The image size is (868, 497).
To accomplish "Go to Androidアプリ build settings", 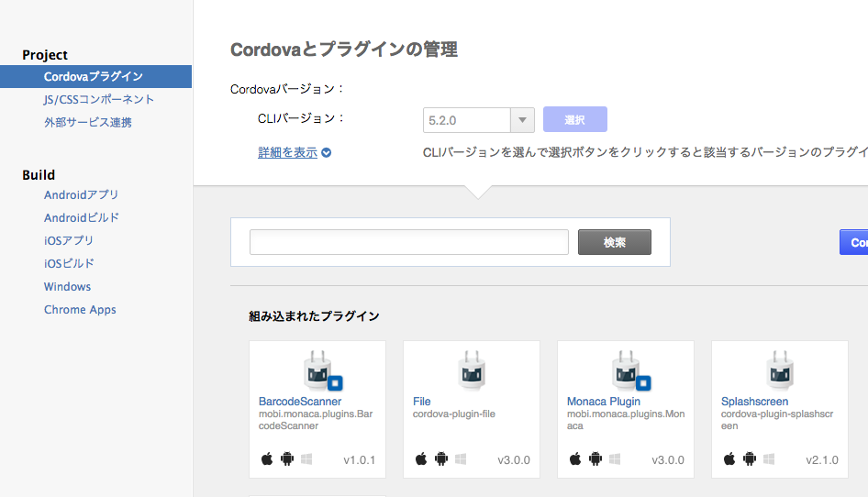I will click(82, 194).
